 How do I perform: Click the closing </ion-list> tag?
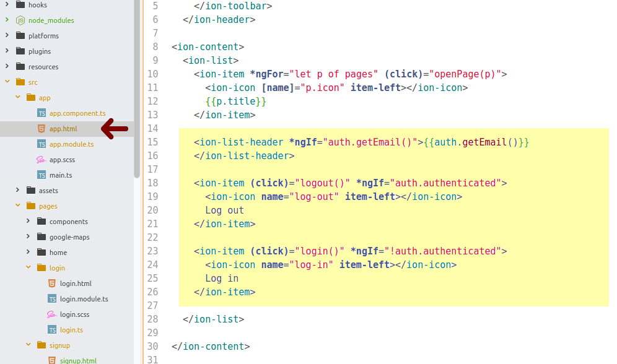click(213, 319)
